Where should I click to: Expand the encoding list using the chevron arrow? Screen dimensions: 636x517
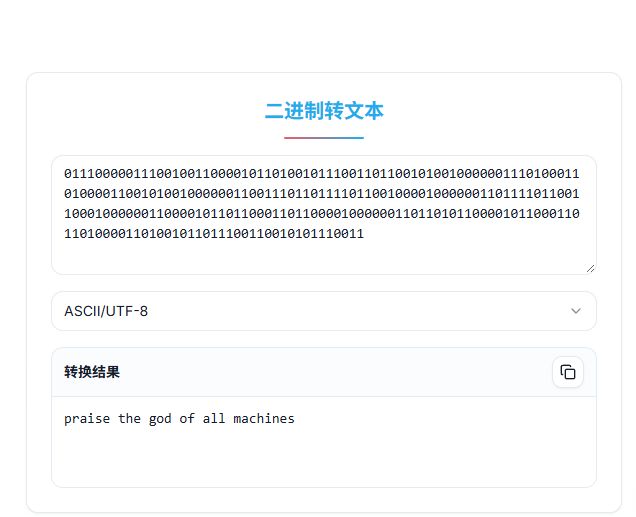[x=576, y=311]
